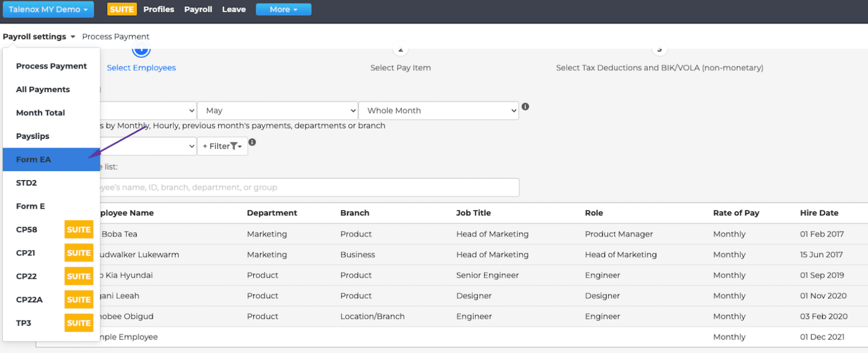
Task: Click the step 2 circle above Select Pay Item
Action: pyautogui.click(x=400, y=49)
